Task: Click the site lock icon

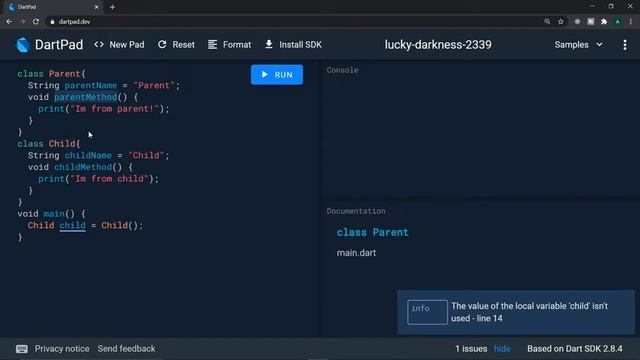Action: [x=52, y=22]
